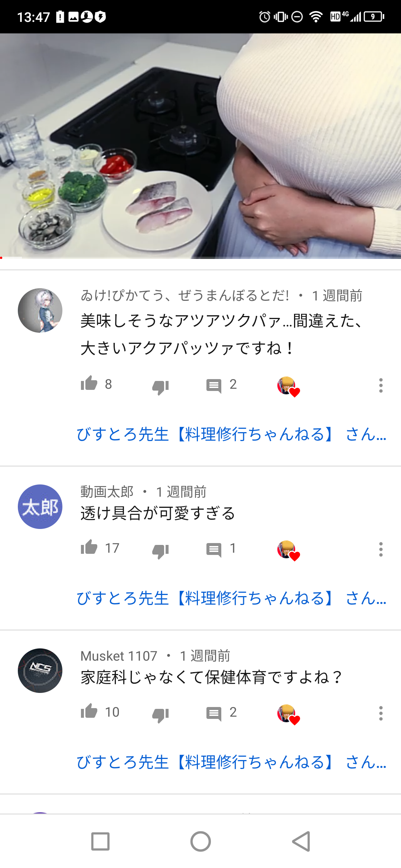The image size is (401, 868).
Task: Like Musket 1107's comment
Action: (x=89, y=711)
